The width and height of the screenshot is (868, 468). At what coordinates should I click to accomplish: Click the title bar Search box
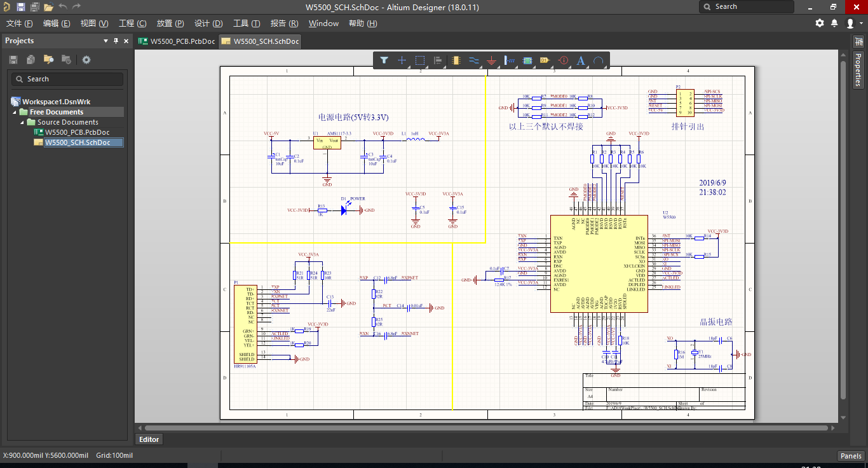point(747,7)
